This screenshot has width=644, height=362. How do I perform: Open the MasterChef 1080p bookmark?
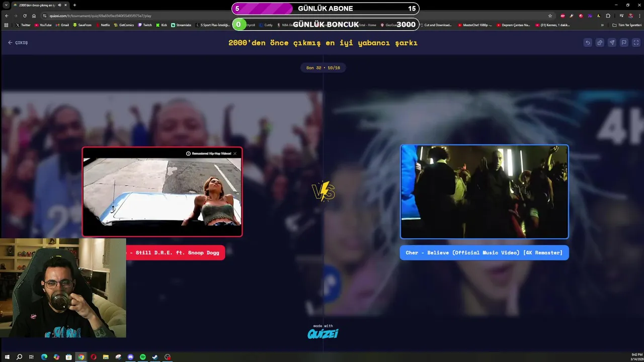pos(475,25)
